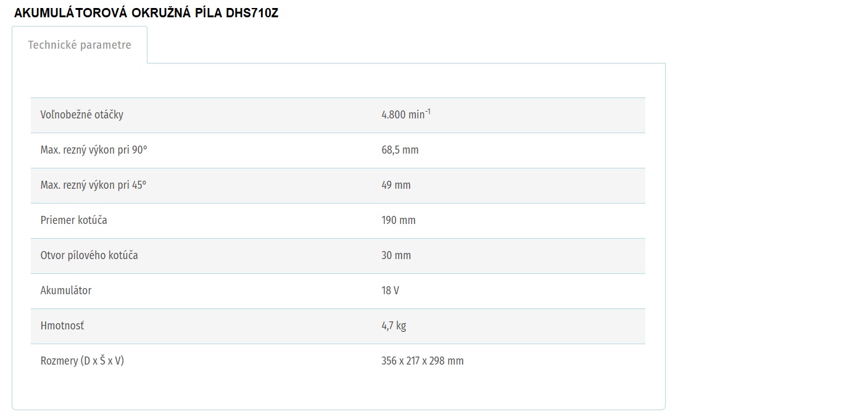The height and width of the screenshot is (417, 868).
Task: Click the 18 V battery value
Action: [391, 291]
